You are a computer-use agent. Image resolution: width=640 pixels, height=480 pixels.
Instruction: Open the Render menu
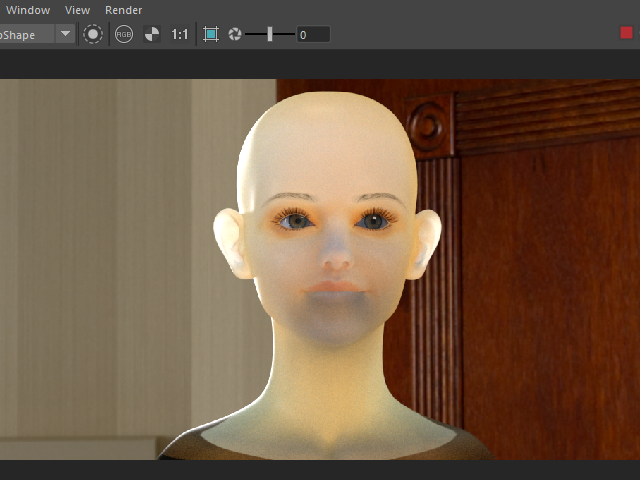pos(123,10)
